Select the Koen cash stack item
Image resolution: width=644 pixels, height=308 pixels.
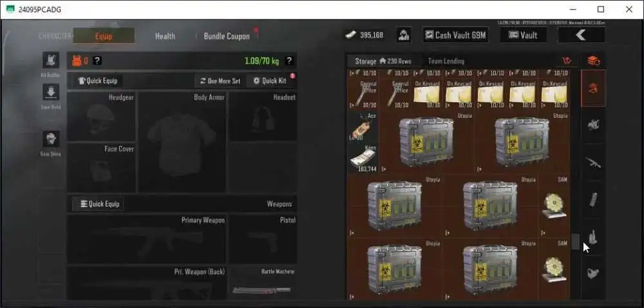[362, 158]
